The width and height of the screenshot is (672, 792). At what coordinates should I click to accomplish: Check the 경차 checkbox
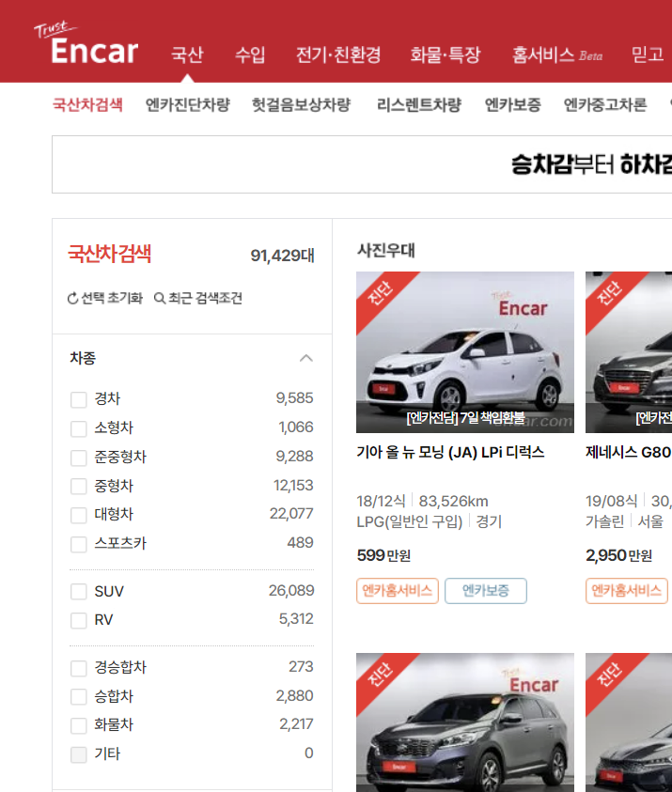point(78,399)
